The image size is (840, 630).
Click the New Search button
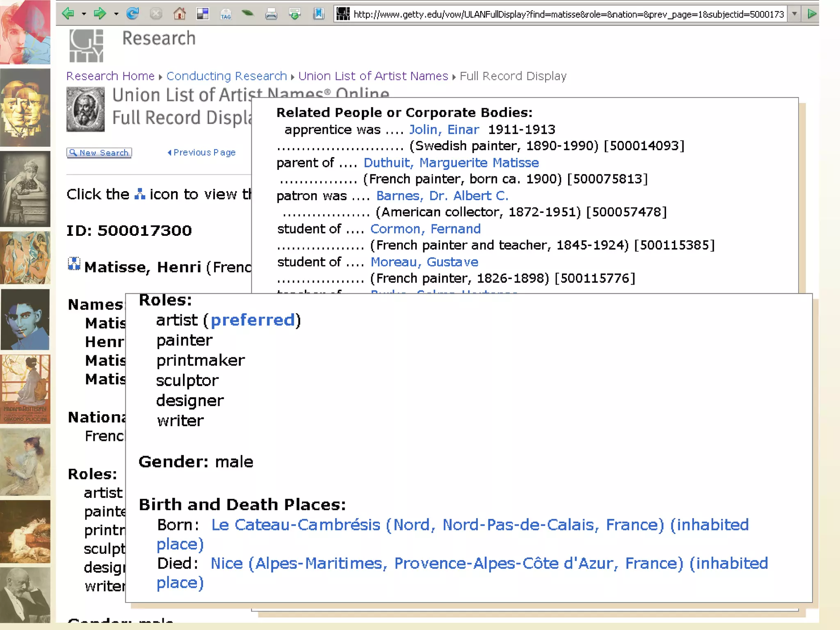[99, 153]
